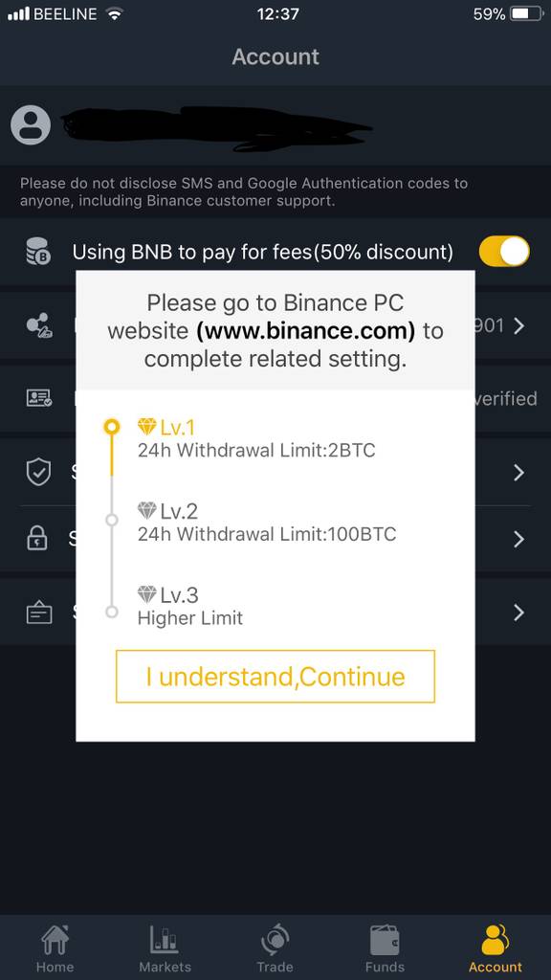551x980 pixels.
Task: Select the Lv.3 level radio marker
Action: pyautogui.click(x=112, y=612)
